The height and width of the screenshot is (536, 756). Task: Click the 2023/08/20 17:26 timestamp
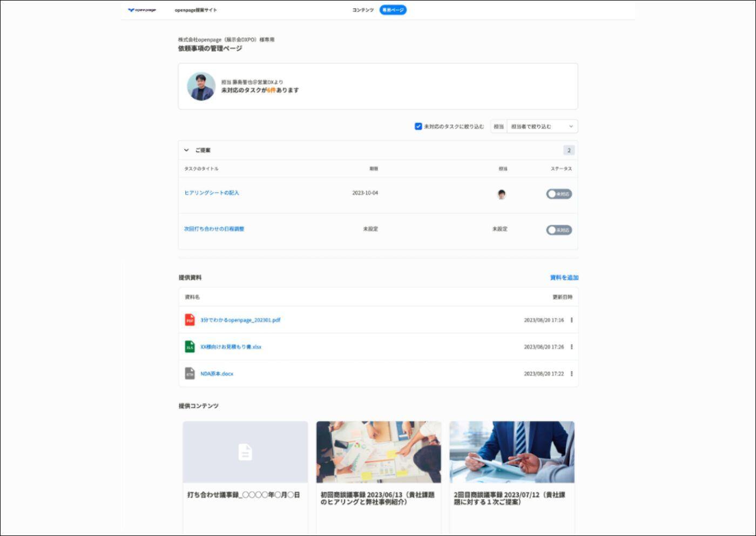[x=544, y=347]
